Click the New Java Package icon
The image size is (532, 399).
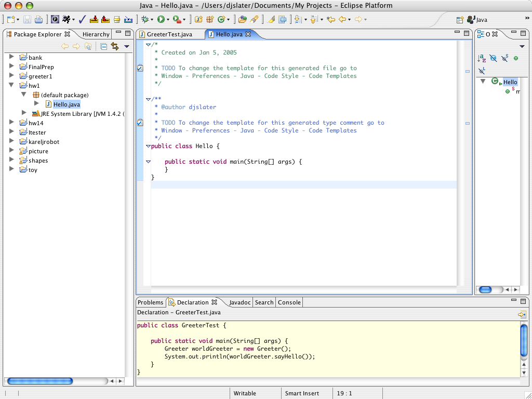[x=210, y=19]
